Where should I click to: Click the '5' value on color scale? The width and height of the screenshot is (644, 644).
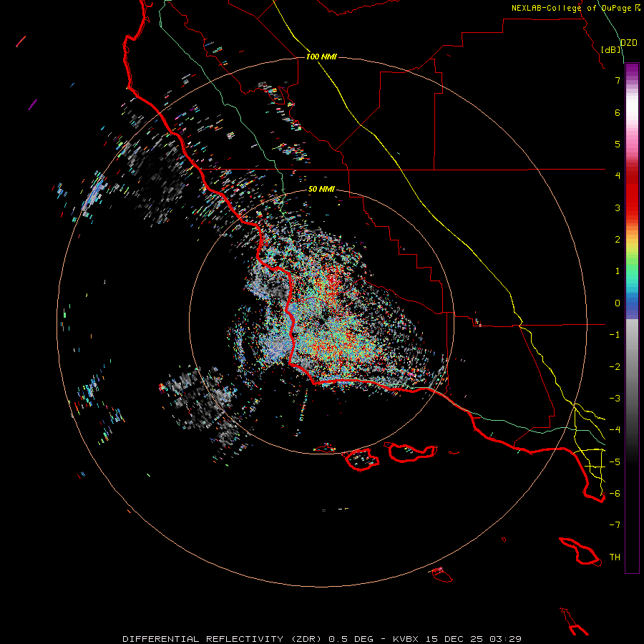618,144
